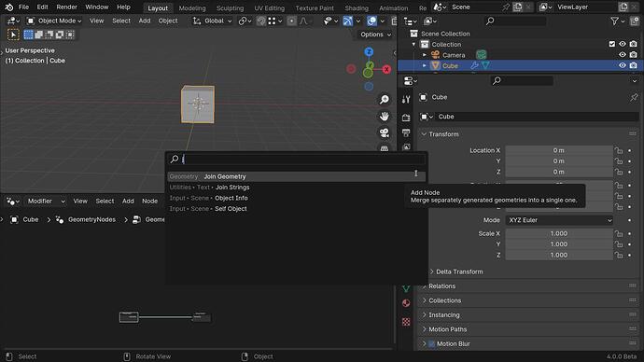Toggle Collection exclude checkbox in outliner
This screenshot has height=362, width=644.
tap(612, 44)
